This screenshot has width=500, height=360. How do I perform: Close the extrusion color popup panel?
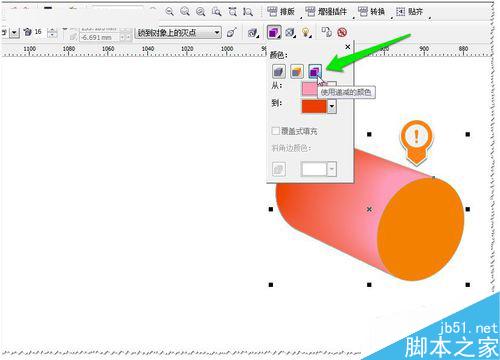click(x=348, y=47)
